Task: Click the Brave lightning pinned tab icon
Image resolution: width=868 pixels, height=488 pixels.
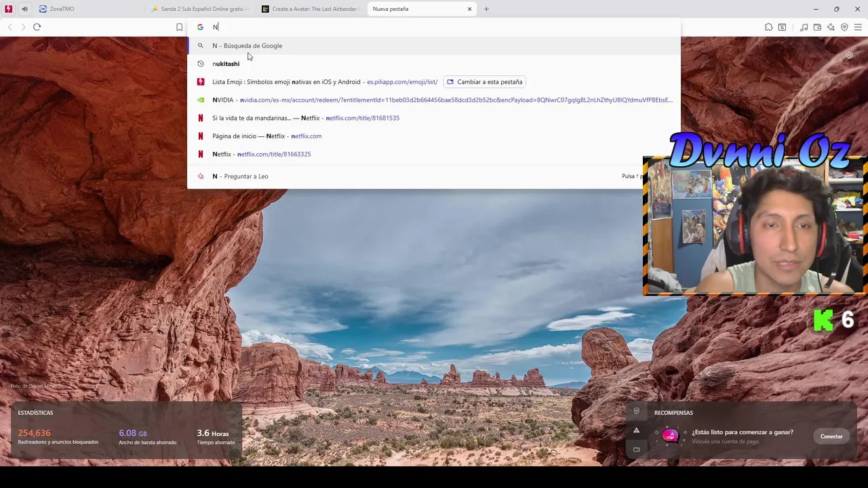Action: [x=8, y=9]
